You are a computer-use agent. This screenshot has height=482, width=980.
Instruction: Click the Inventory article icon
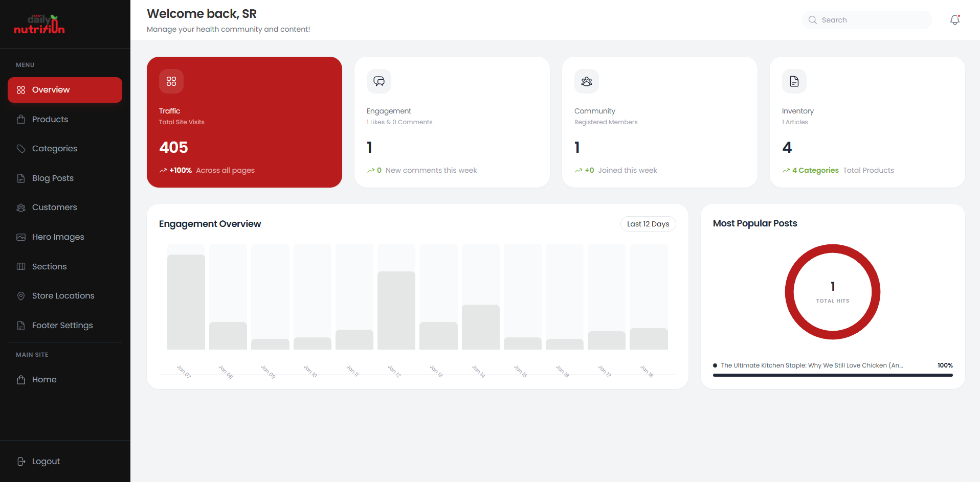tap(794, 81)
